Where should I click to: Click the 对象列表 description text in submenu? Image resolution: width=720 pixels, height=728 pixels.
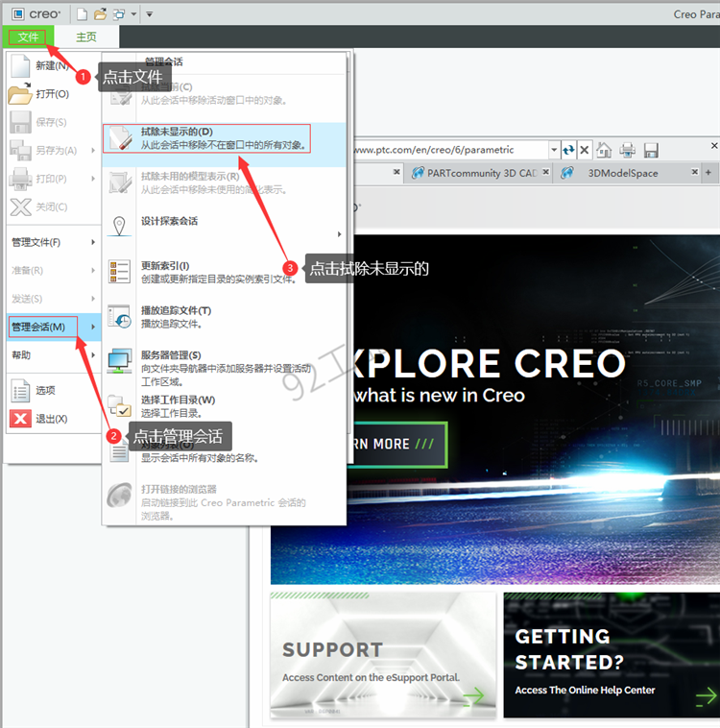(x=200, y=458)
